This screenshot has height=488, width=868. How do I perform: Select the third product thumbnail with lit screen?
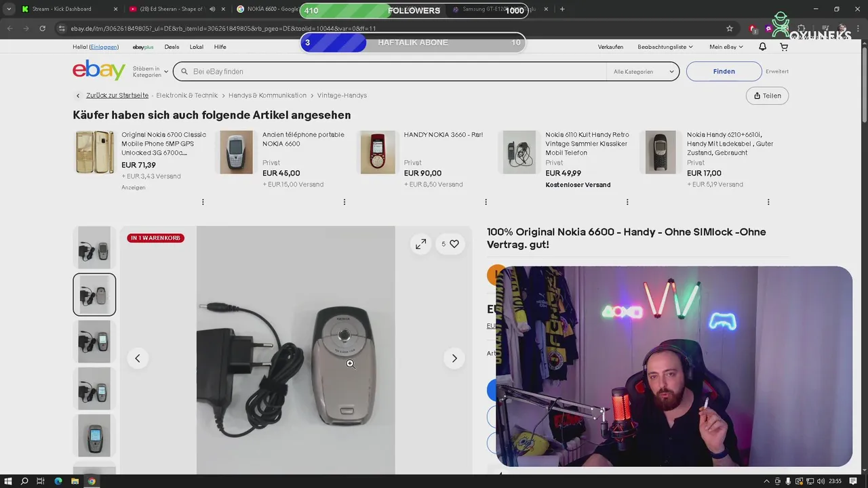tap(94, 342)
